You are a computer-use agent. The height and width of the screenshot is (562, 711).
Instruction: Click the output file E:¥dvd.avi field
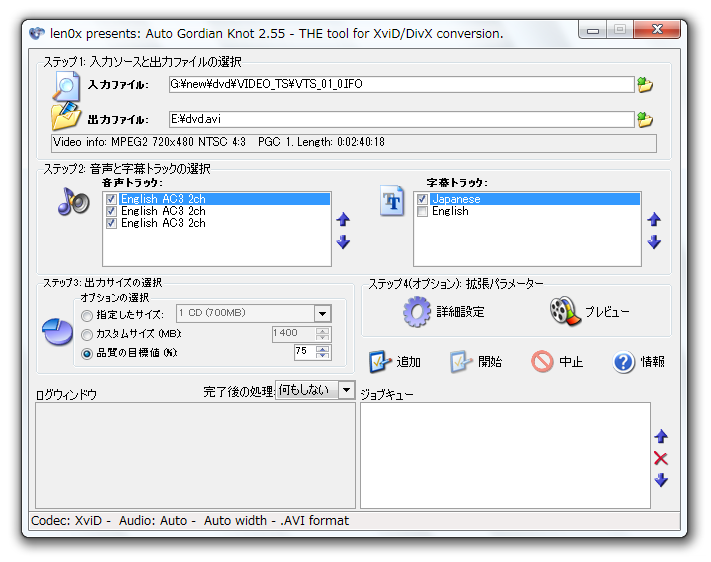(401, 119)
